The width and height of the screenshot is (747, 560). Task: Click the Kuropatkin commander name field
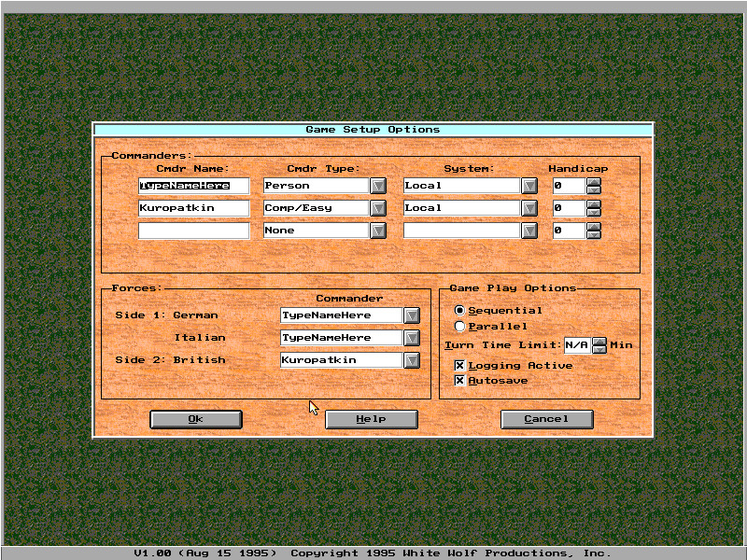pos(194,208)
